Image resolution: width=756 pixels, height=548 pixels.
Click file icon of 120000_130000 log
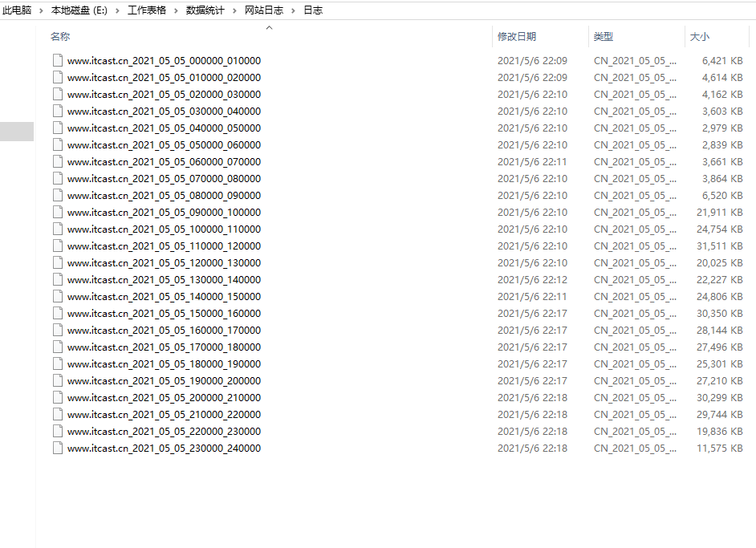[x=58, y=262]
